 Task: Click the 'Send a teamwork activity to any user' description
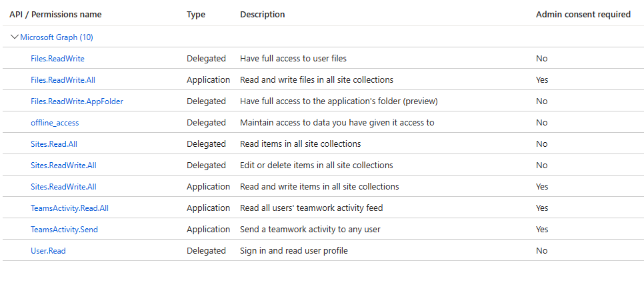pyautogui.click(x=310, y=230)
